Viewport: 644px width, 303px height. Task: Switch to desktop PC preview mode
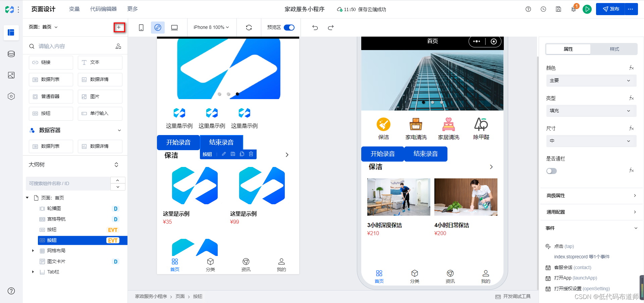(x=174, y=28)
